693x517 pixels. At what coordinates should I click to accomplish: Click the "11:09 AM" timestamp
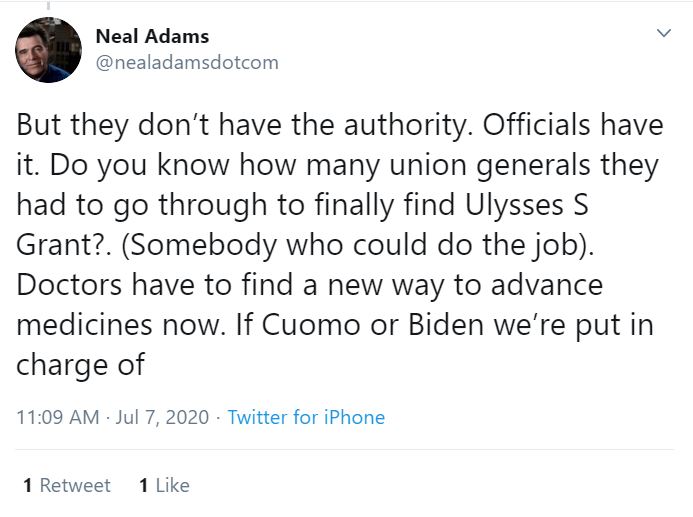[x=59, y=418]
